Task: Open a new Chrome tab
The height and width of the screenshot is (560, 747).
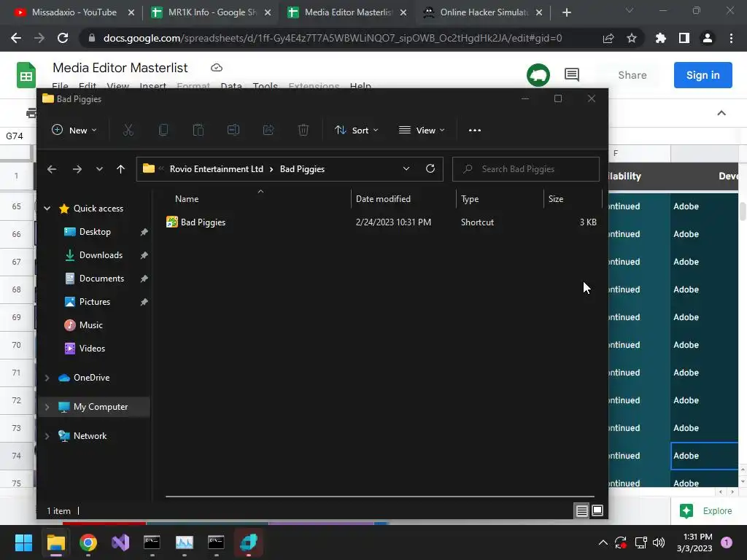Action: (x=566, y=12)
